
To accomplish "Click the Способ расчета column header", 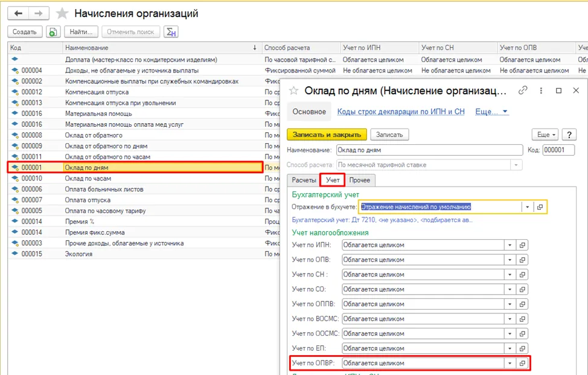I will 301,48.
